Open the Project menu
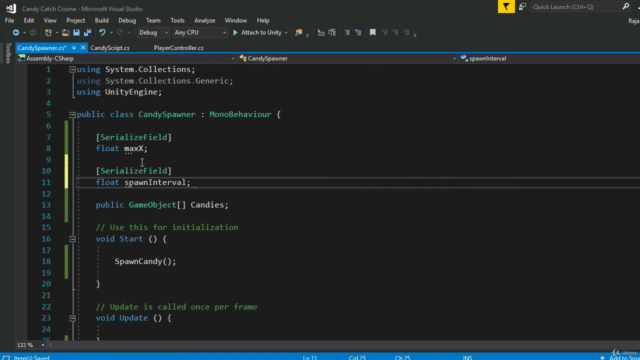The width and height of the screenshot is (640, 360). 76,20
